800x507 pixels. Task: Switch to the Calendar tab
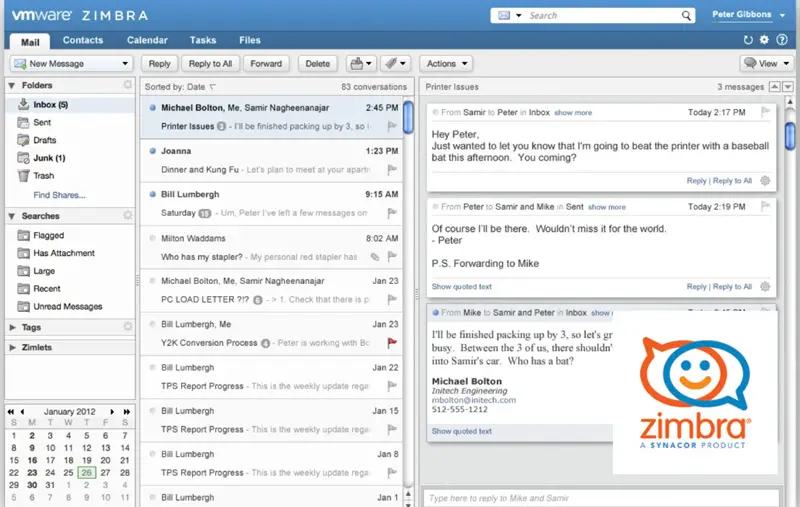pos(147,40)
